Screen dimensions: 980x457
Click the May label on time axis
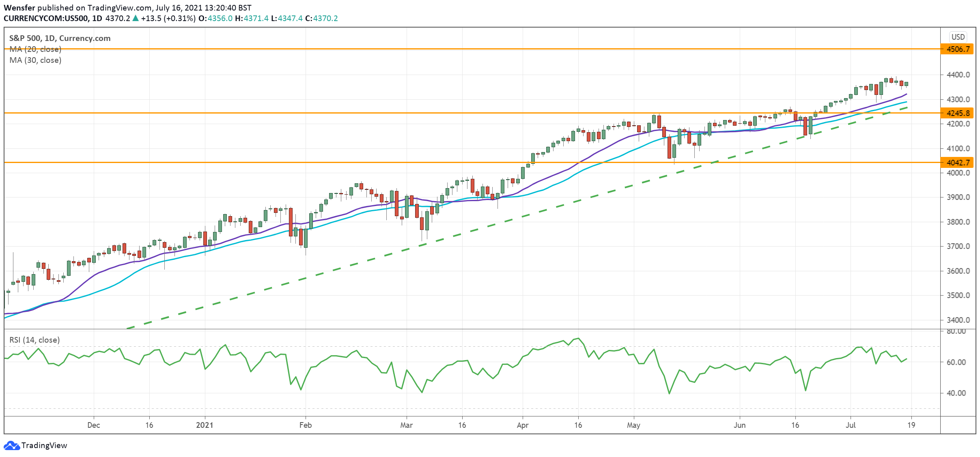[x=633, y=425]
